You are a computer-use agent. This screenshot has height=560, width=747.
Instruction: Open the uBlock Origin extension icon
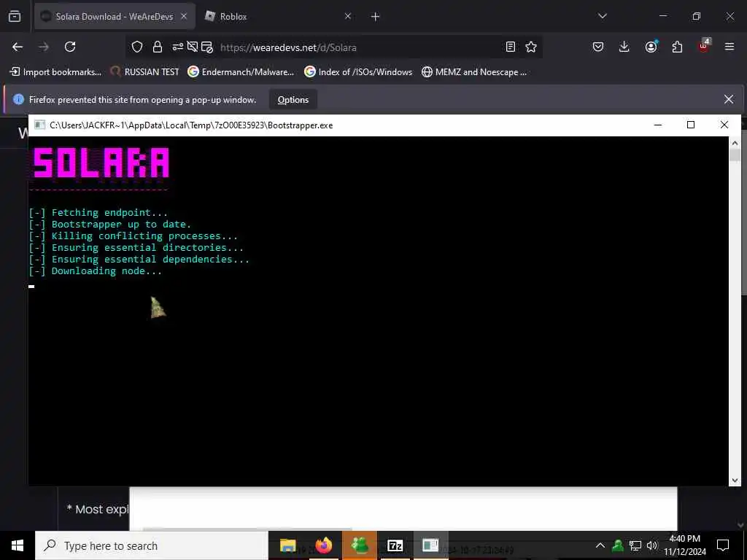(704, 46)
